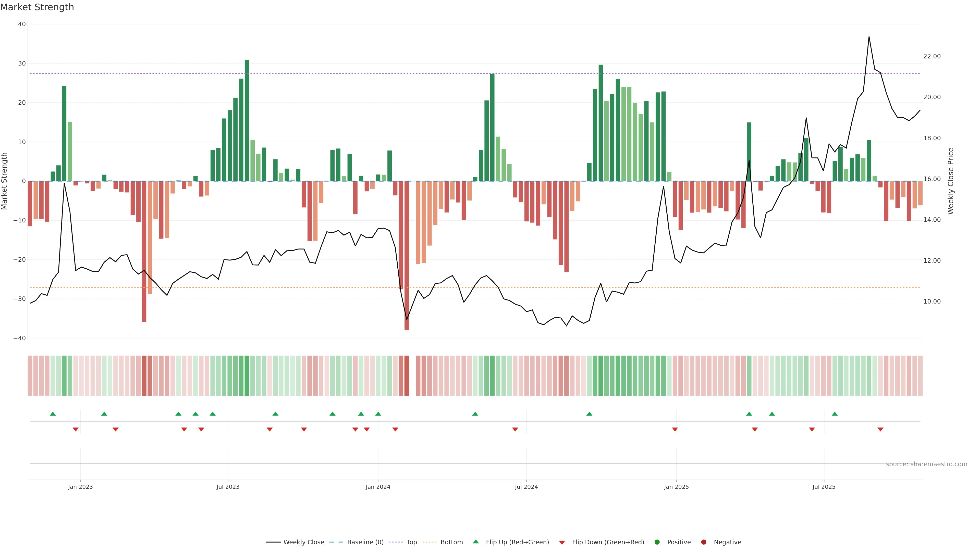Click the Positive green circle legend icon

click(x=657, y=542)
